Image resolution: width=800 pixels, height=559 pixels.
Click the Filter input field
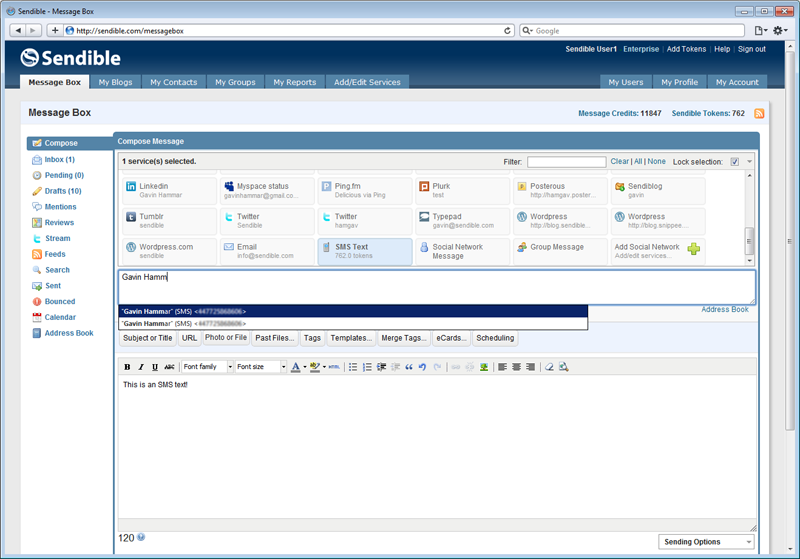pos(566,162)
